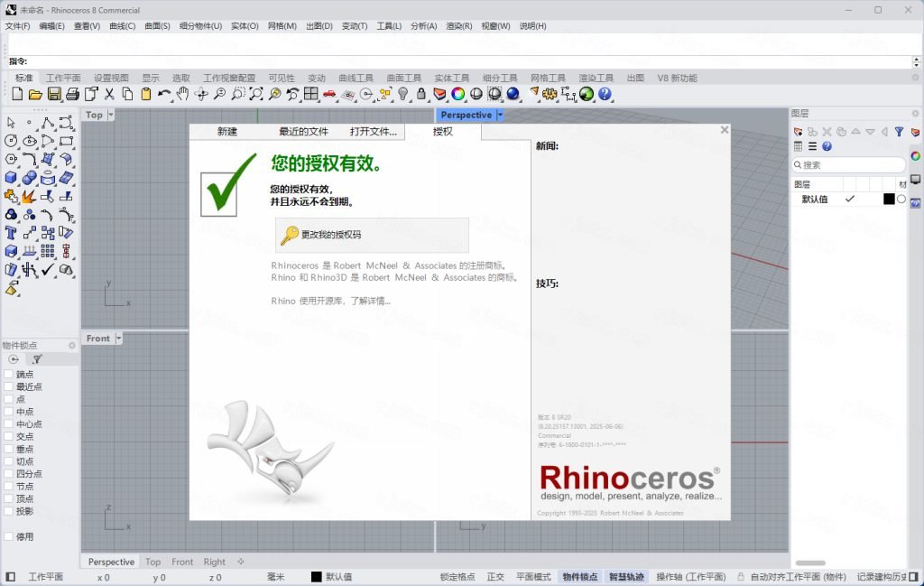Click the 更改我的授权码 button
924x586 pixels.
tap(372, 235)
